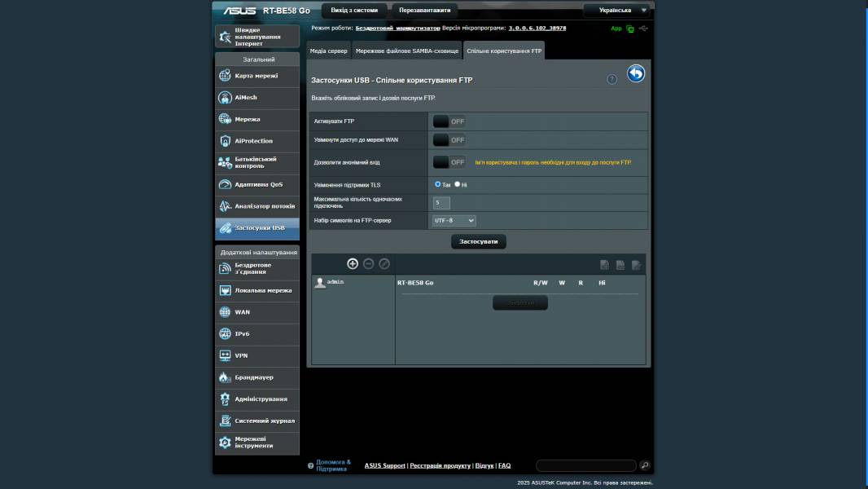Screen dimensions: 868x489
Task: Toggle the Активувати FTP switch
Action: click(449, 121)
